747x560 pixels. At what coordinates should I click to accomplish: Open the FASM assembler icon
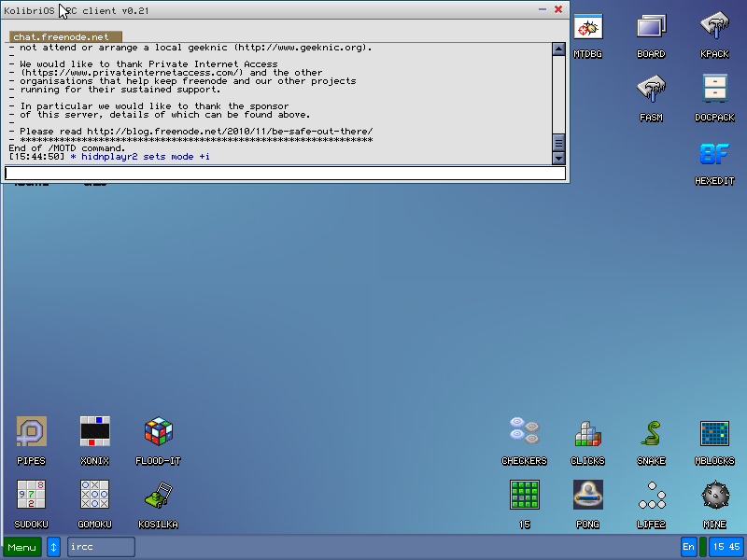[651, 91]
